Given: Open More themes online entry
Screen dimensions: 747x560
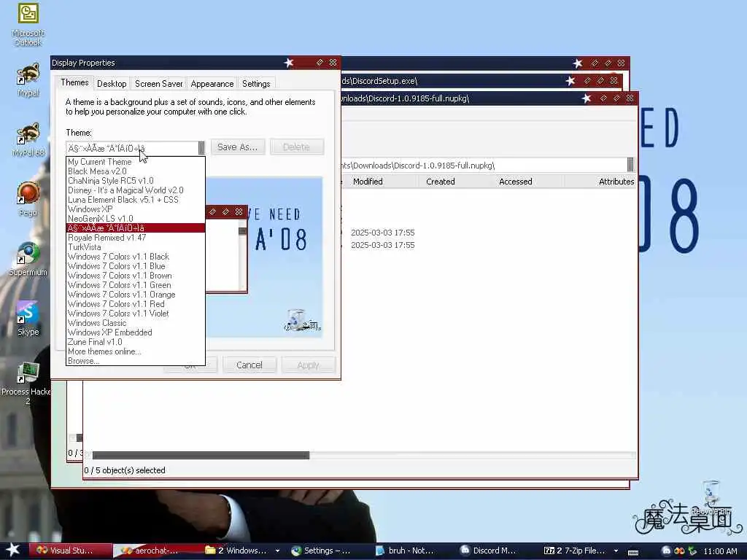Looking at the screenshot, I should (x=135, y=352).
